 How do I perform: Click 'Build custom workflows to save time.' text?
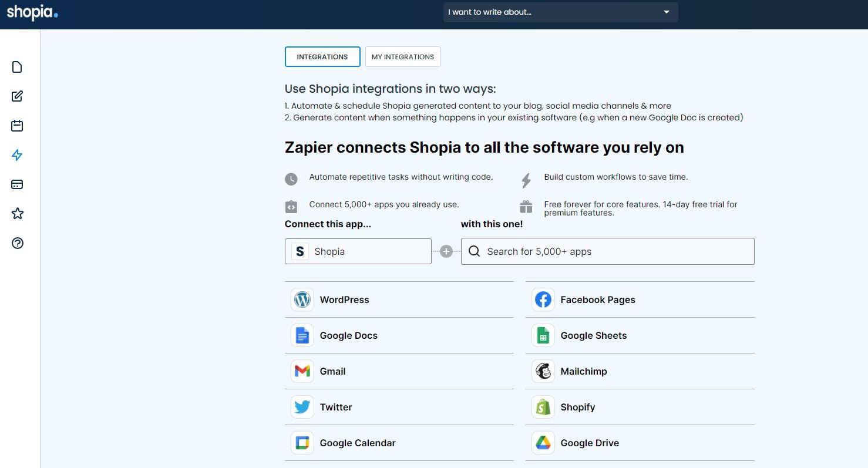pyautogui.click(x=616, y=177)
